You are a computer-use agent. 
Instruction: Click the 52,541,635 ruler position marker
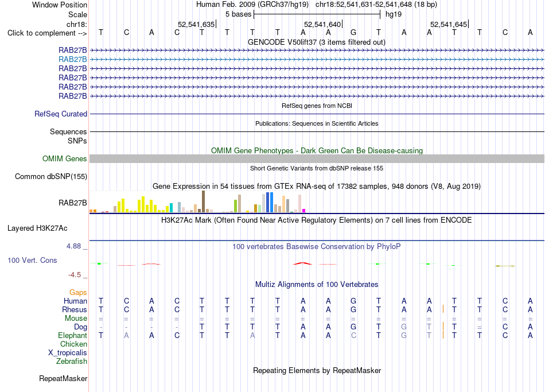point(196,24)
